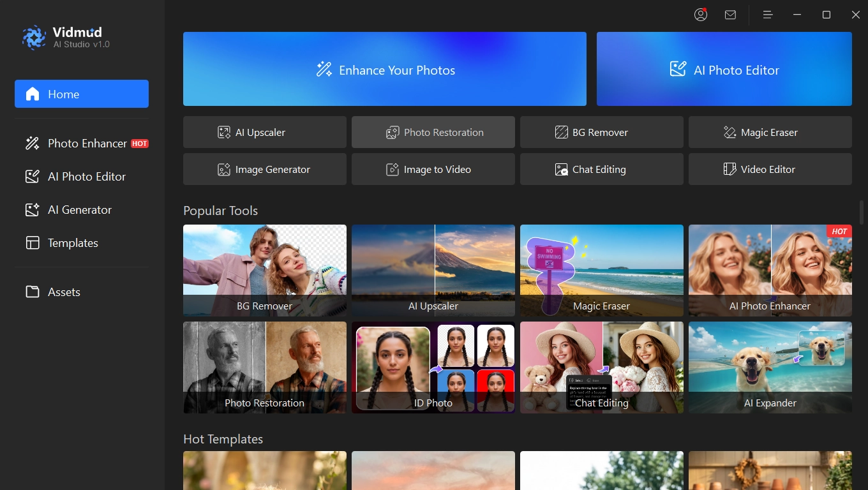Open AI Generator from the sidebar
The image size is (868, 490).
[82, 210]
